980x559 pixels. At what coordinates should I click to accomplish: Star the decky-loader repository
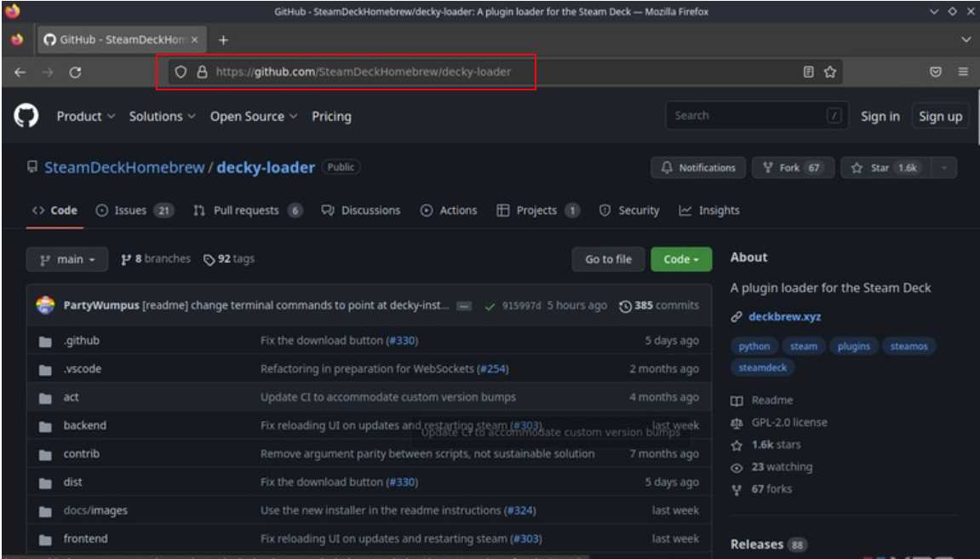point(886,168)
